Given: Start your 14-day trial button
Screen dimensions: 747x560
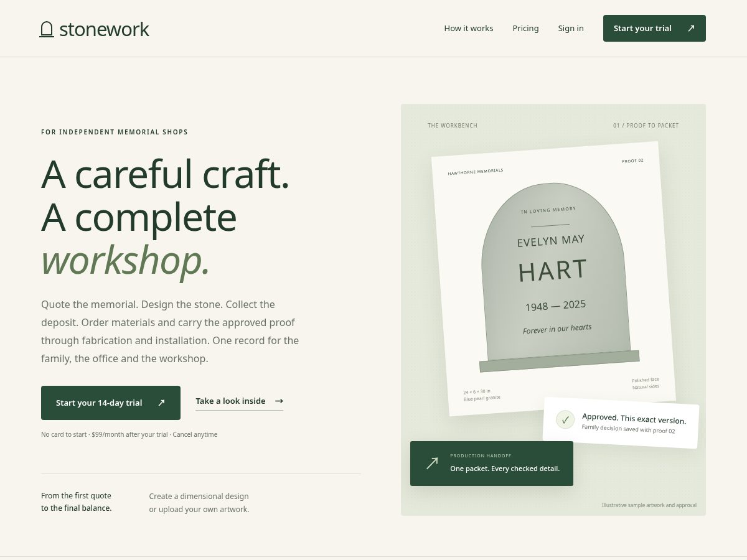Looking at the screenshot, I should 111,403.
